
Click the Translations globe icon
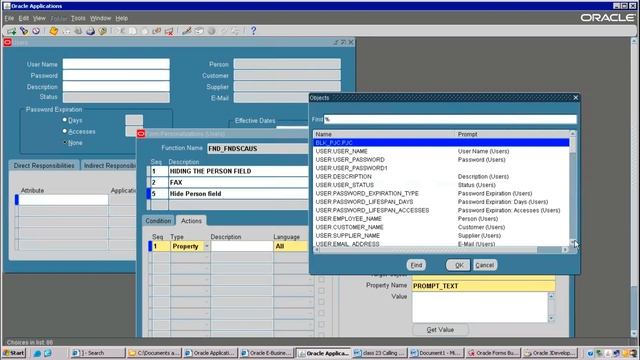click(x=211, y=31)
